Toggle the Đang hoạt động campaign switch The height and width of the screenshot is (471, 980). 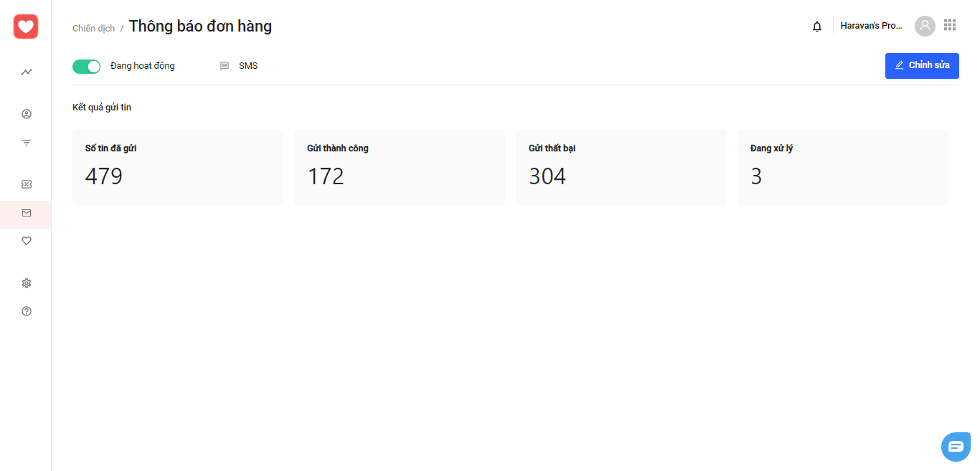(86, 66)
